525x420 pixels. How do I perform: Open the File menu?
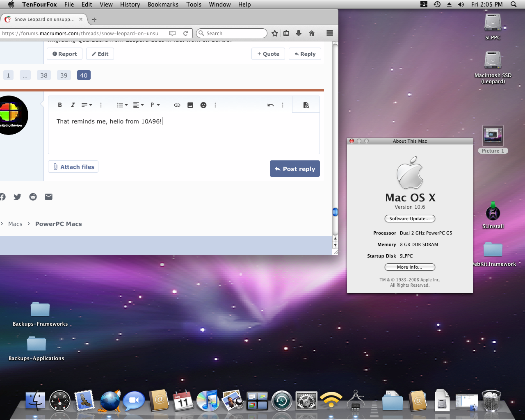point(69,4)
